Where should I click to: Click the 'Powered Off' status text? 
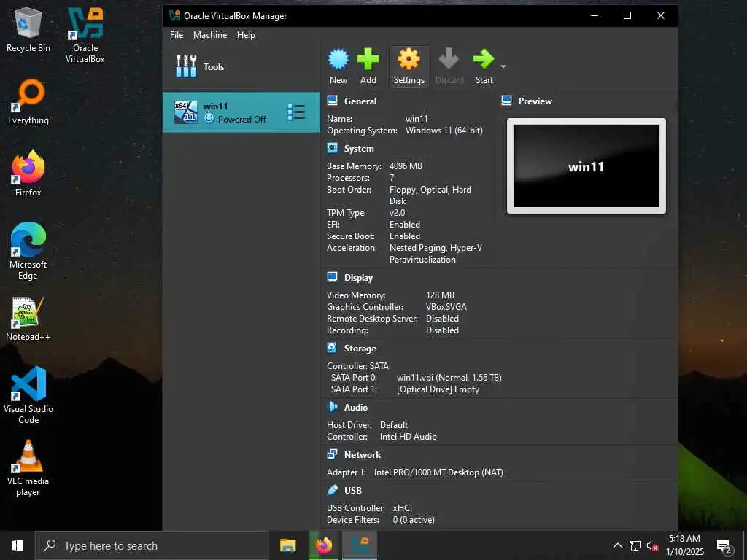pos(242,120)
